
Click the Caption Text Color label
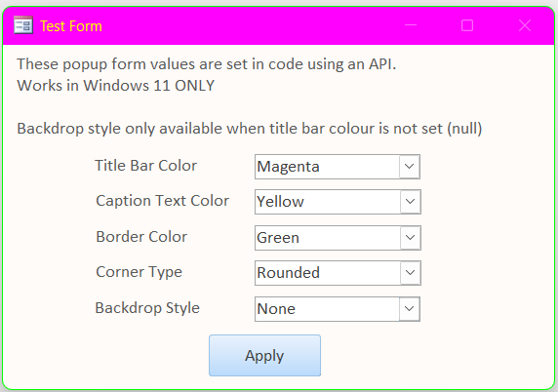click(162, 201)
